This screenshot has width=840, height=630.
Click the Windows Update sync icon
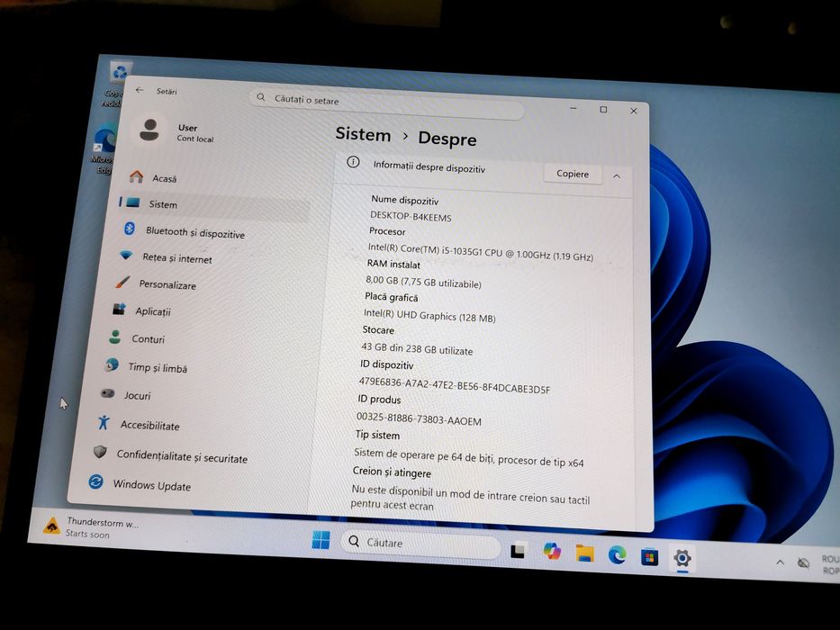[x=95, y=481]
